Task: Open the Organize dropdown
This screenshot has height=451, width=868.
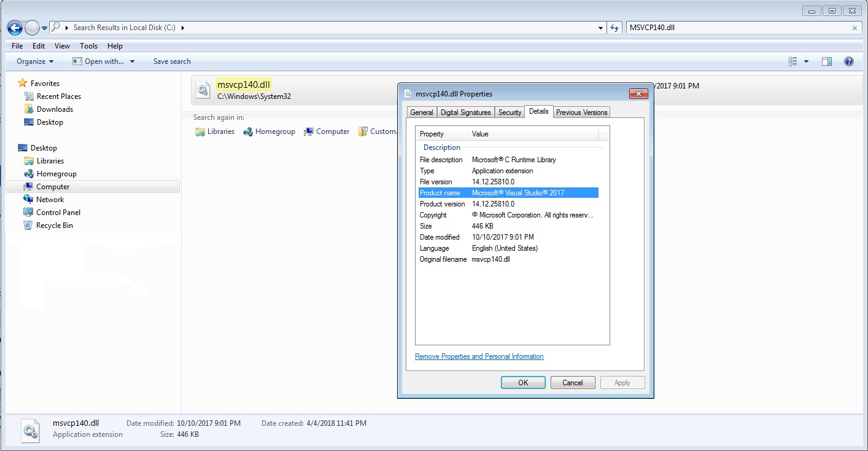Action: click(x=35, y=61)
